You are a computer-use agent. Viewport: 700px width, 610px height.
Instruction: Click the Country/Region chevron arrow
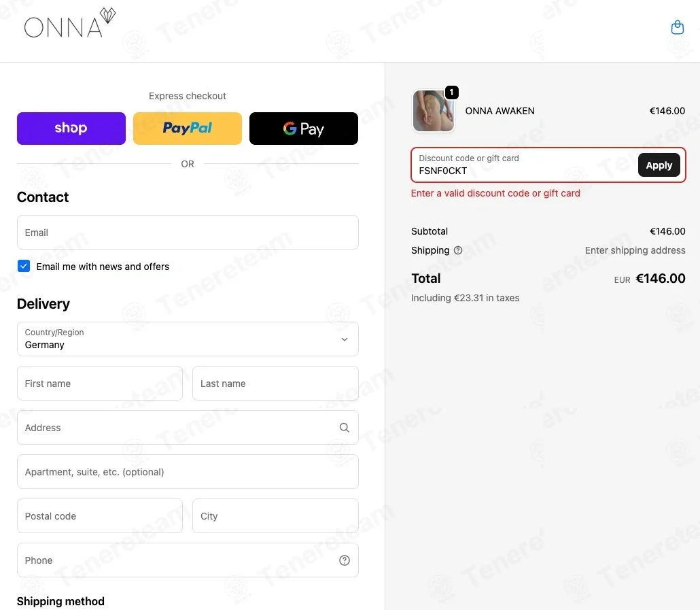pos(344,339)
